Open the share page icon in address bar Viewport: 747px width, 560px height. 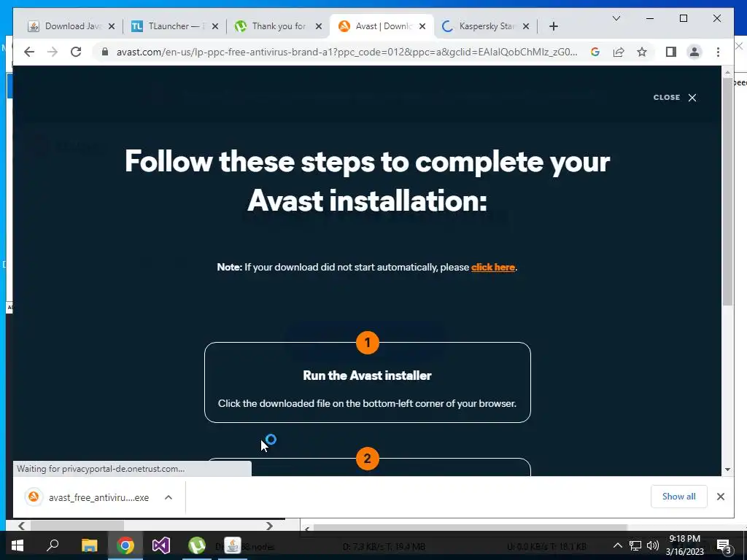tap(619, 52)
